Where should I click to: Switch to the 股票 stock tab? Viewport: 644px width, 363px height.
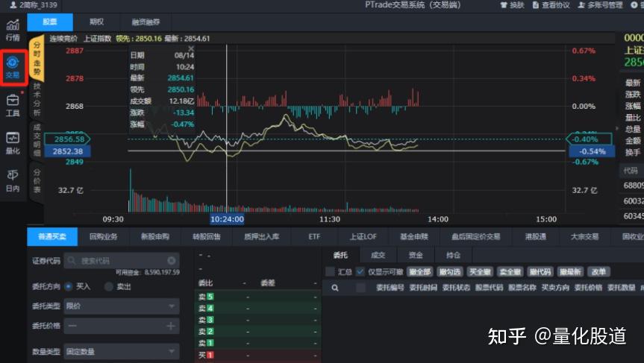pyautogui.click(x=50, y=22)
